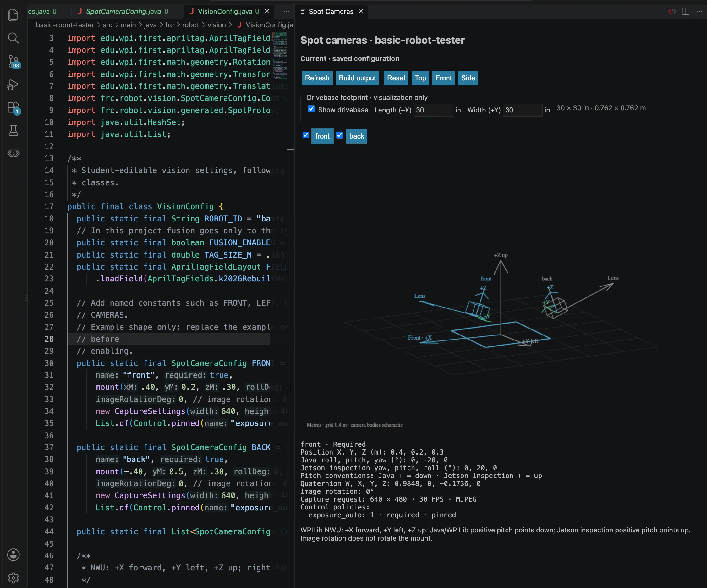Viewport: 707px width, 588px height.
Task: Open more actions for Spot Cameras group
Action: 699,11
